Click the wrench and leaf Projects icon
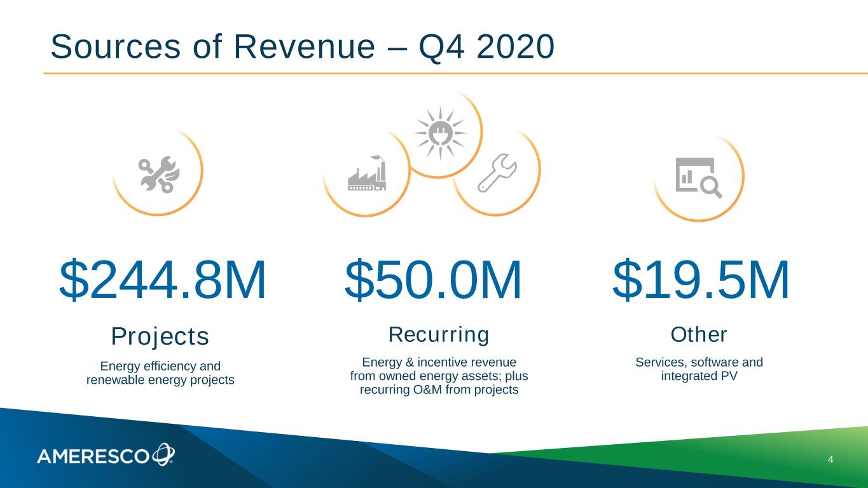Image resolution: width=868 pixels, height=488 pixels. pos(160,175)
